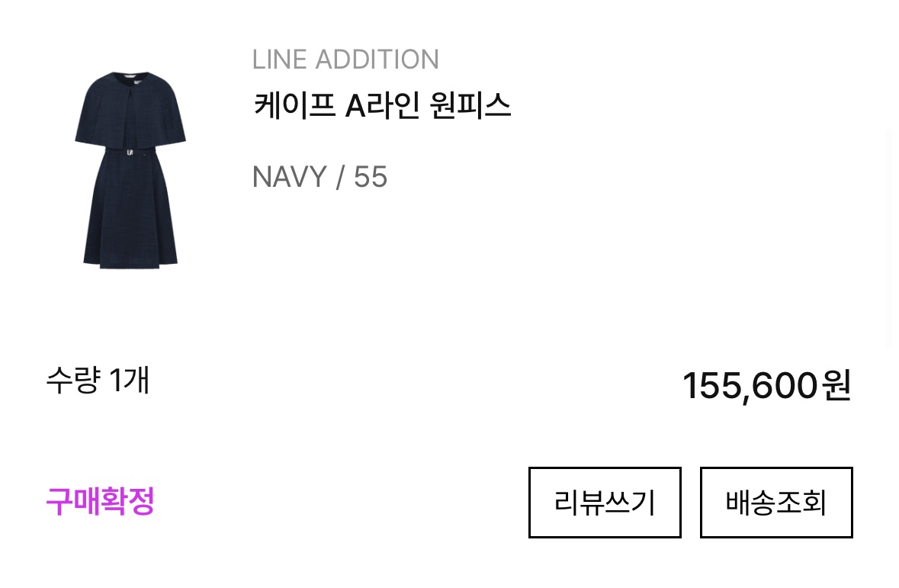The width and height of the screenshot is (899, 588).
Task: Open product page via the Korean dress name
Action: [x=383, y=106]
